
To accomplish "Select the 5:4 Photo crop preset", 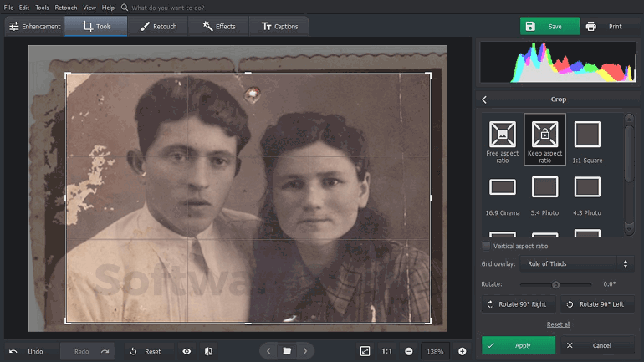I will (544, 187).
